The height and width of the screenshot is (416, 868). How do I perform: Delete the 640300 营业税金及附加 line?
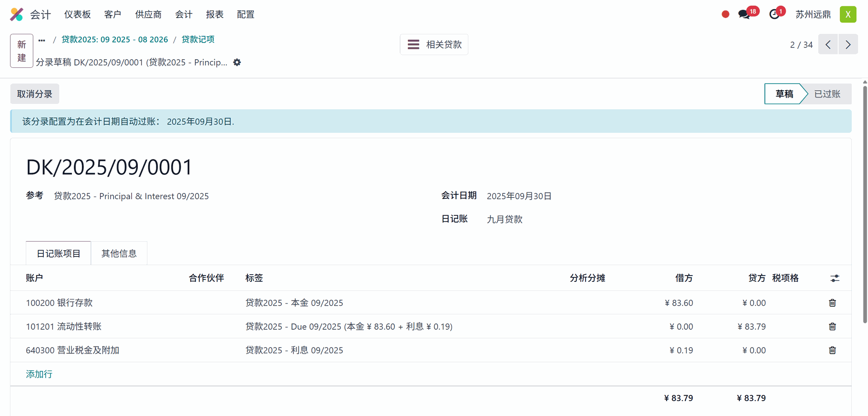(832, 350)
